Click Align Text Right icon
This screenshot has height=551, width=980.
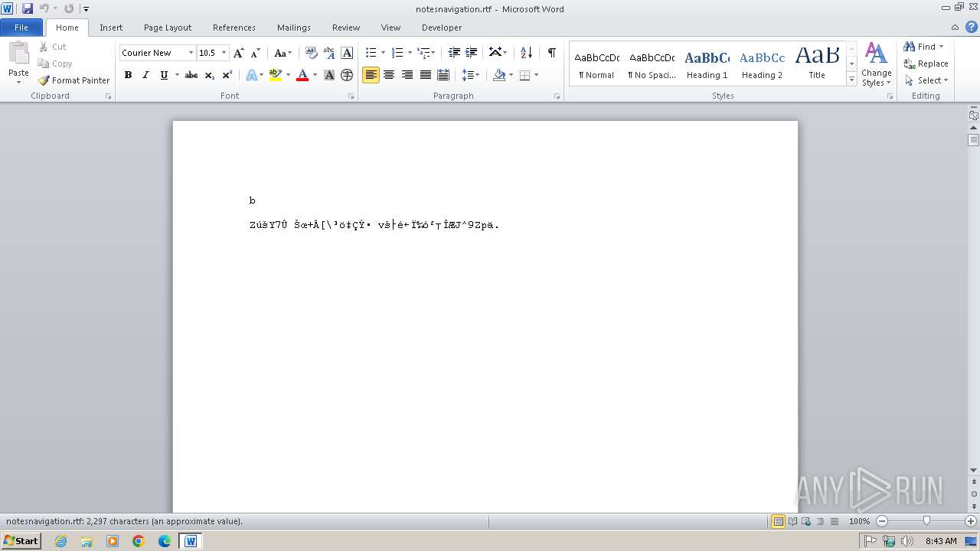tap(407, 75)
